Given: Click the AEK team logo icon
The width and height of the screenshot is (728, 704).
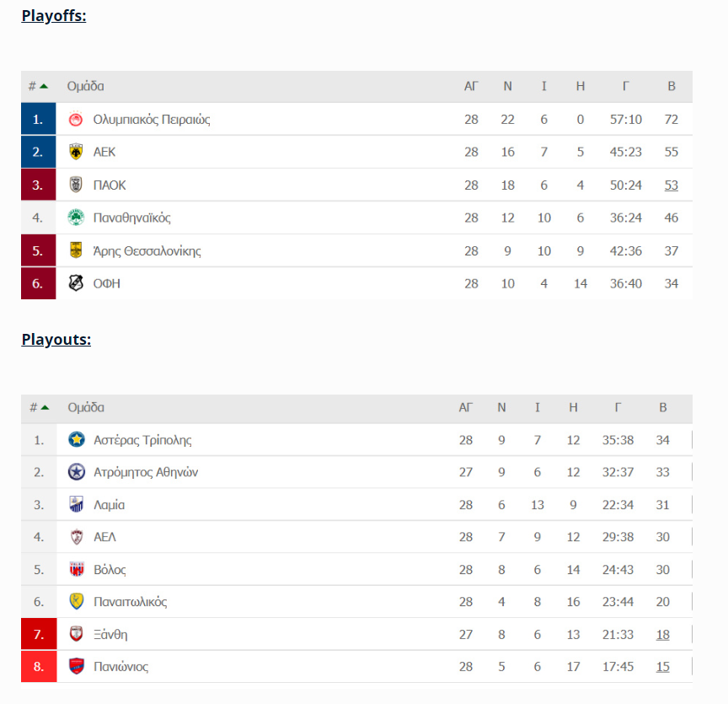Looking at the screenshot, I should [x=76, y=153].
